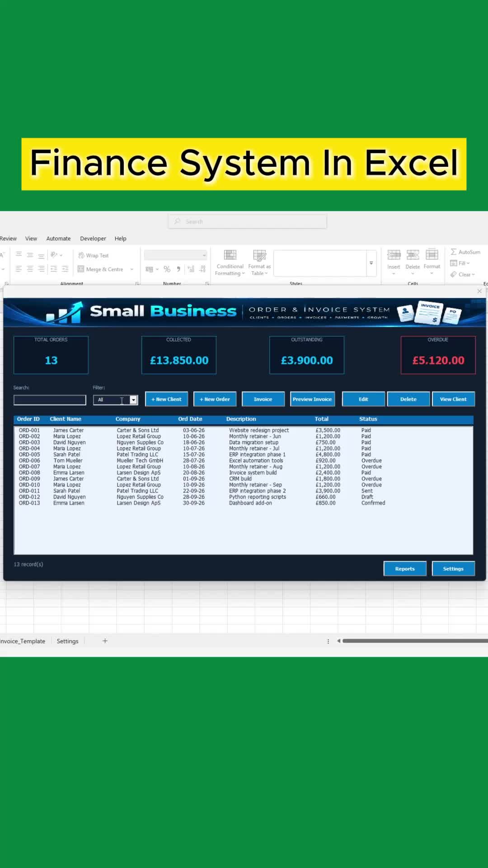Open Alignment settings dialog launcher
This screenshot has height=868, width=488.
tap(137, 283)
